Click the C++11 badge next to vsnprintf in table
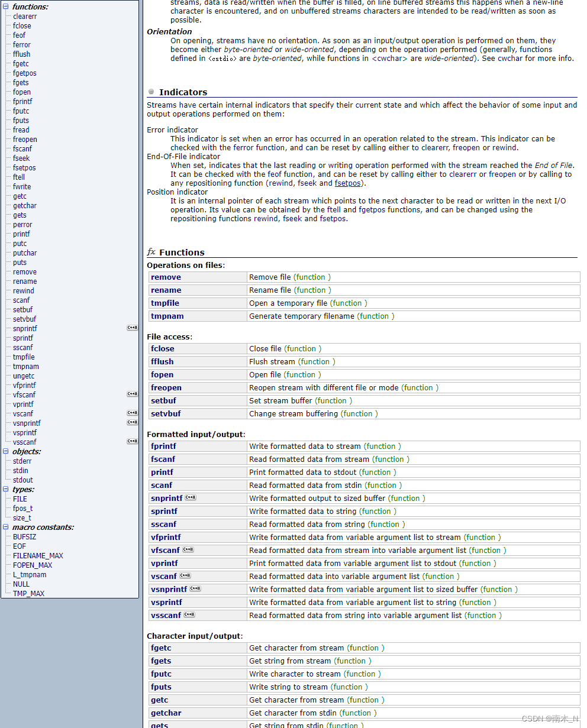Image resolution: width=587 pixels, height=728 pixels. click(x=195, y=588)
